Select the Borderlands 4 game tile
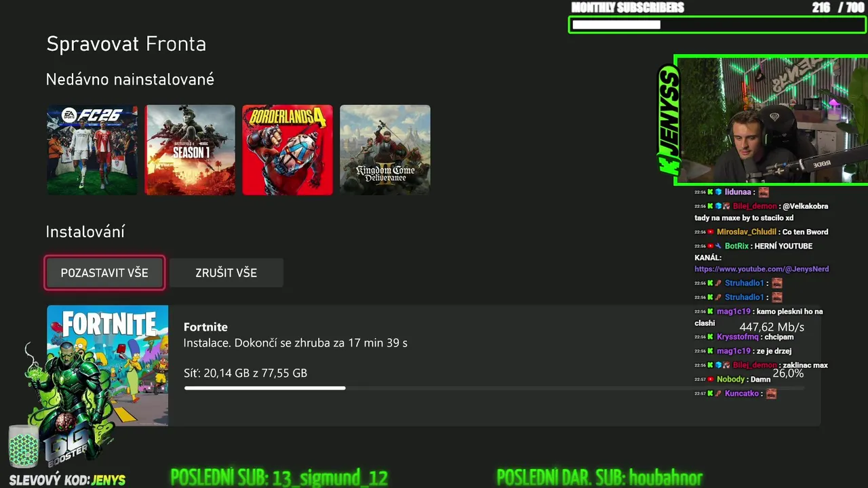This screenshot has height=488, width=868. [x=288, y=150]
